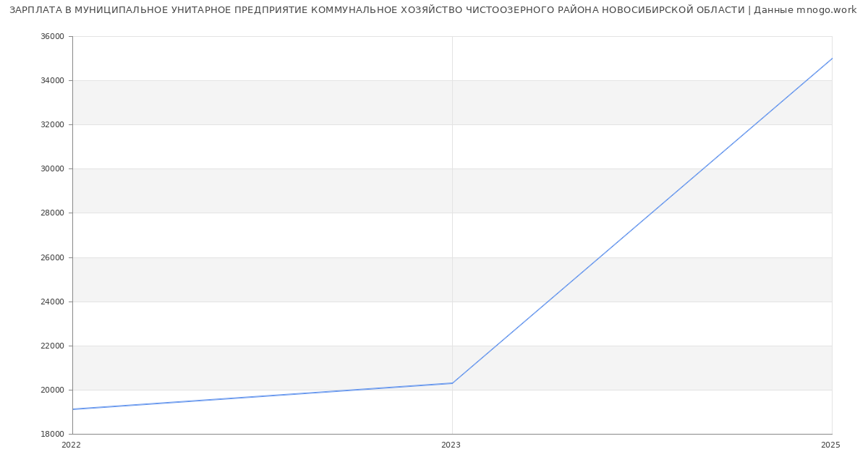Viewport: 868px width, 470px height.
Task: Click the 26000 y-axis label
Action: (52, 258)
